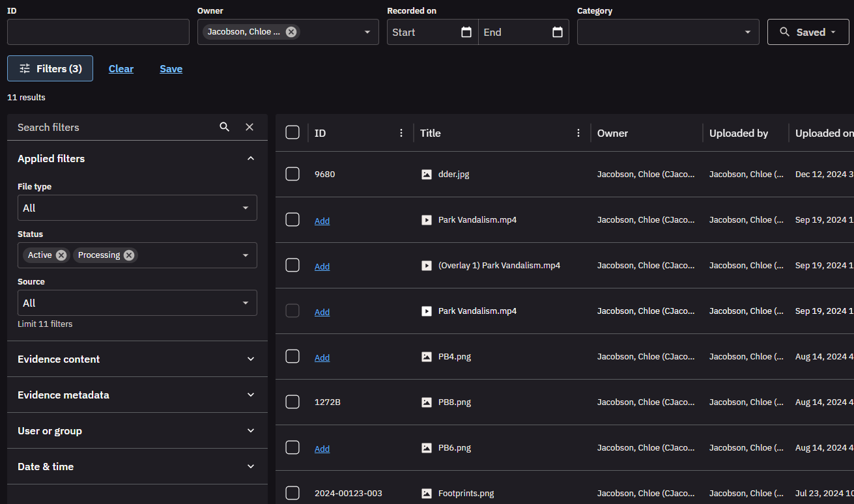Viewport: 854px width, 504px height.
Task: Open the Category dropdown
Action: point(668,32)
